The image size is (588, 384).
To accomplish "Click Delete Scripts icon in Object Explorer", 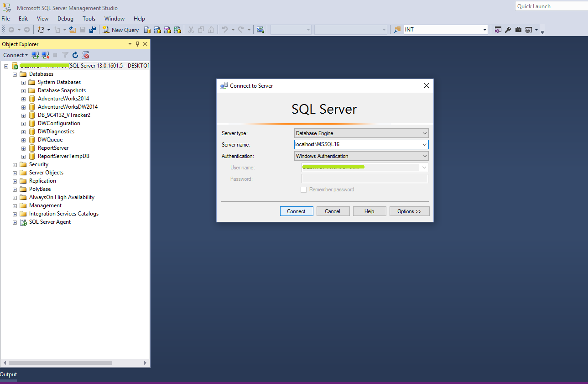I will [x=85, y=55].
